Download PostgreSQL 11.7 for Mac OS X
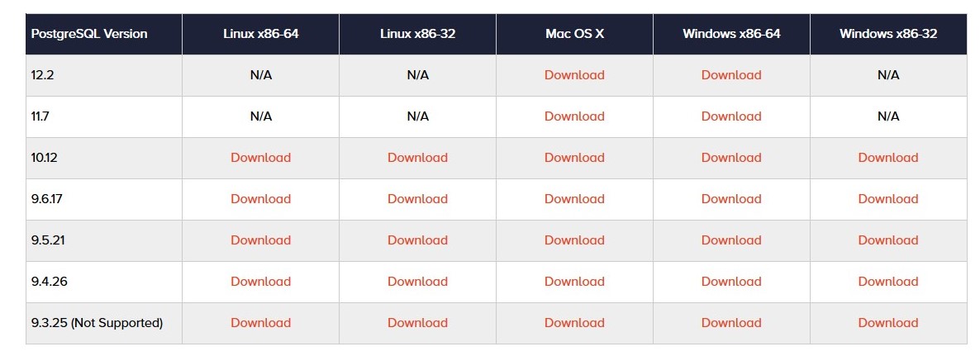The height and width of the screenshot is (356, 980). pos(574,116)
